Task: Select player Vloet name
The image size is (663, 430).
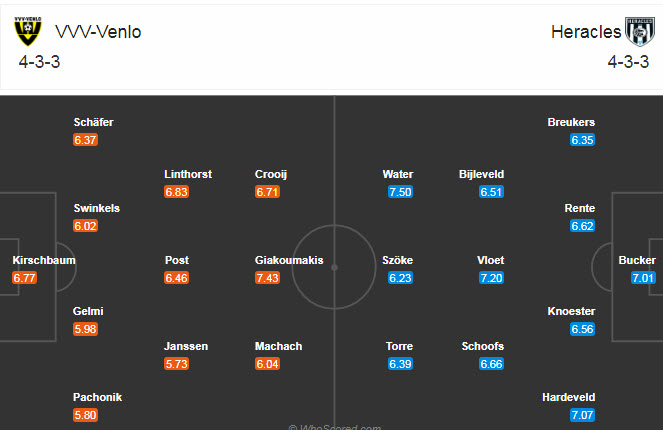Action: 491,260
